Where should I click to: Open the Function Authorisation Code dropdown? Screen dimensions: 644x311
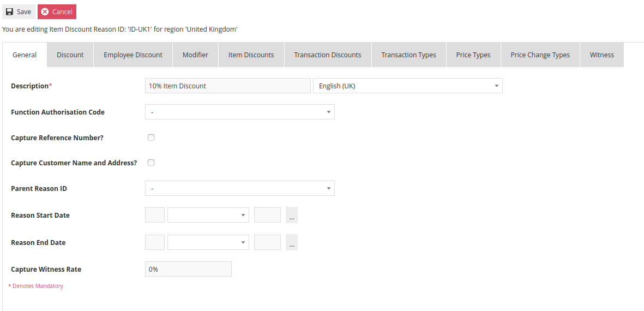click(x=240, y=112)
